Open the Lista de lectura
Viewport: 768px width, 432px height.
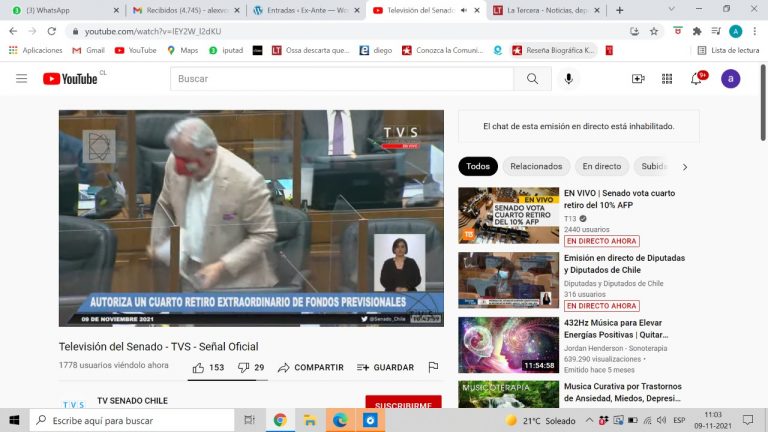(x=728, y=50)
